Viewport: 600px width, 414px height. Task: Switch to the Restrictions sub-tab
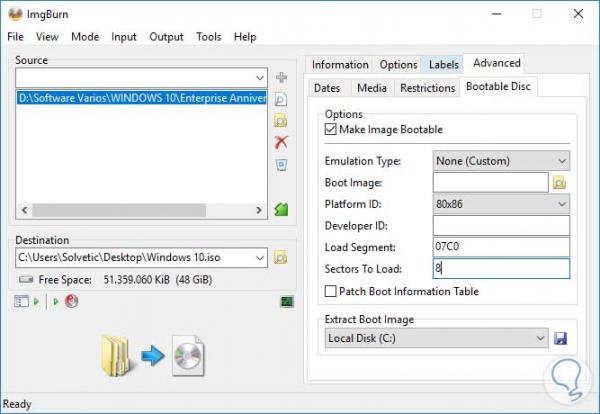click(427, 88)
